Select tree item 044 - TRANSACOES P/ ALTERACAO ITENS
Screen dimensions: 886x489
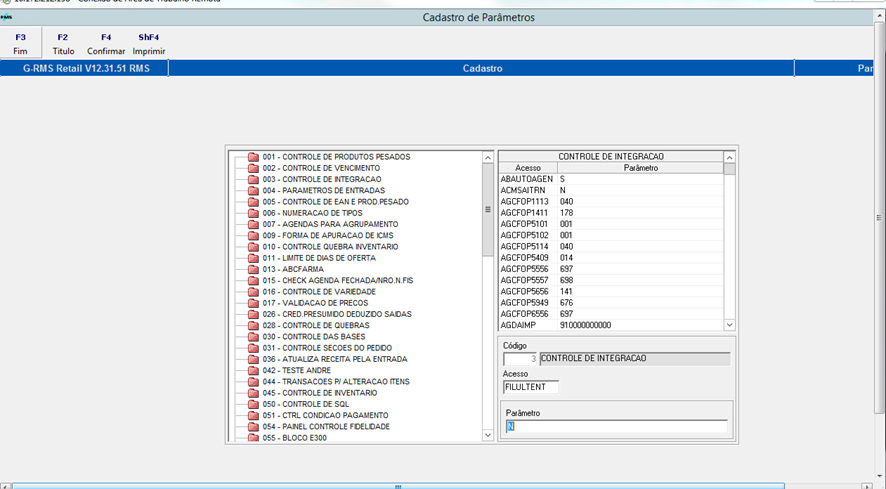(336, 382)
